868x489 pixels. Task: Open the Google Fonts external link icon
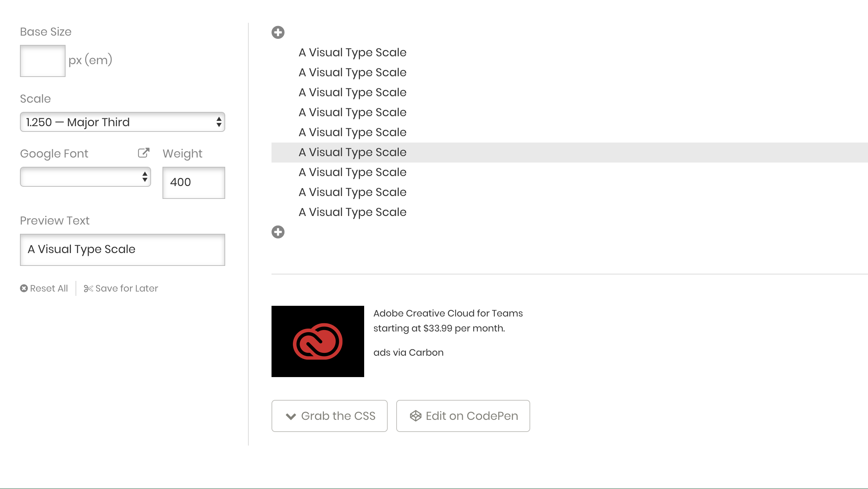(144, 153)
